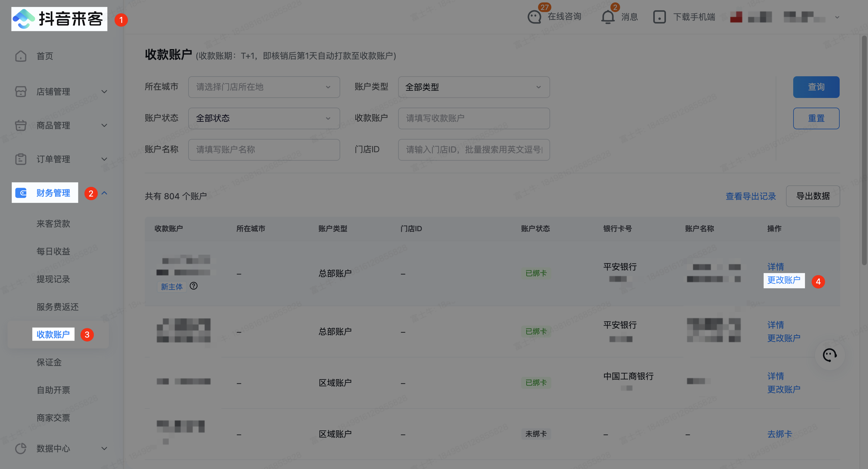Click the blue 查询 button

(x=816, y=87)
